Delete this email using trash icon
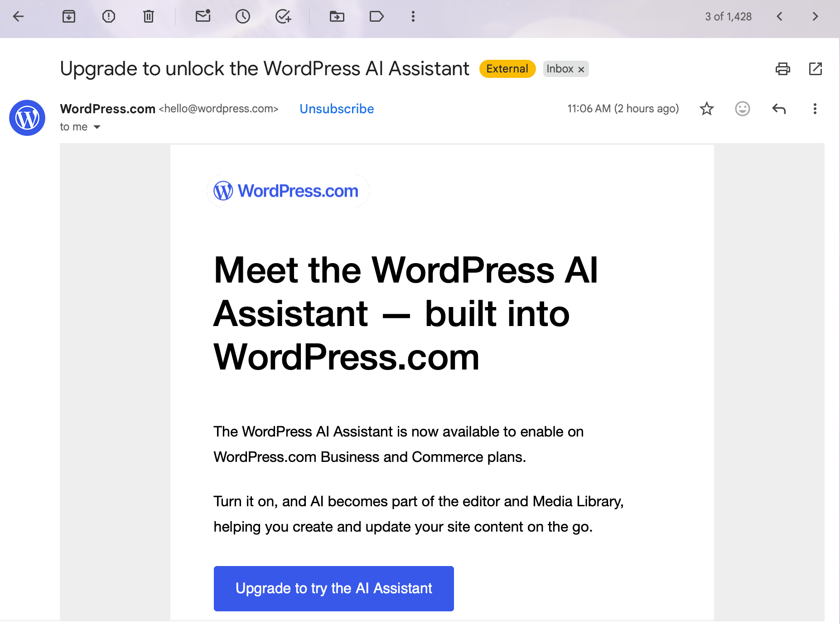 pyautogui.click(x=149, y=17)
